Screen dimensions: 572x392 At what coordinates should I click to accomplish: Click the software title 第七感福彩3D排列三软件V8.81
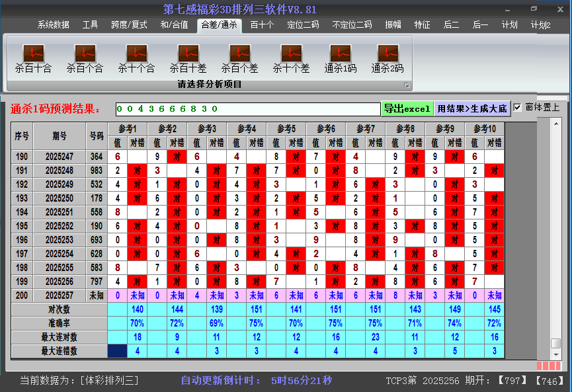pos(239,9)
